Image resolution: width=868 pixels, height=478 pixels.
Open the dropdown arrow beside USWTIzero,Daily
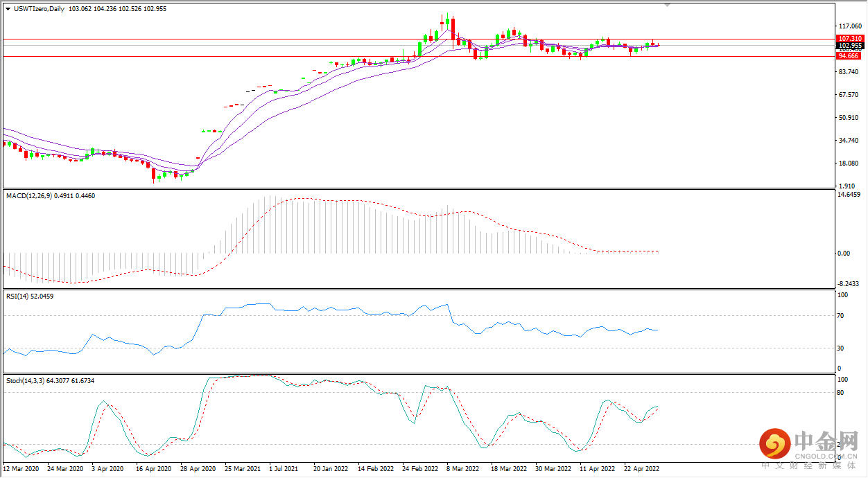point(7,9)
